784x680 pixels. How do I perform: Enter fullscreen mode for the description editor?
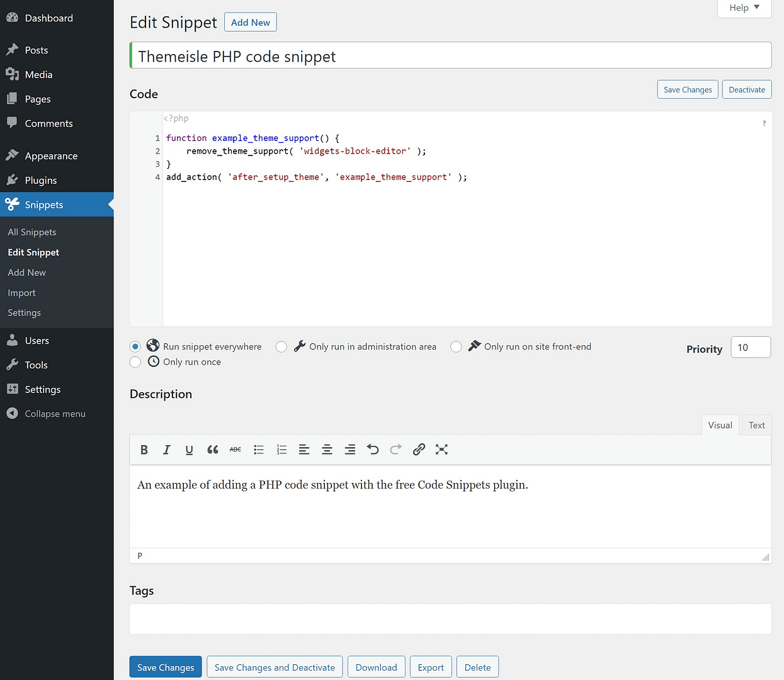point(441,450)
